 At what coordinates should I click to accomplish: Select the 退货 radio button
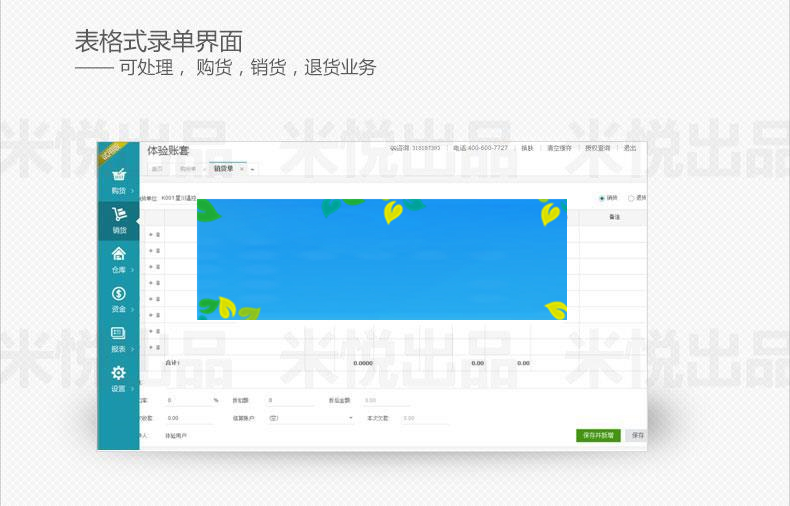click(x=631, y=198)
